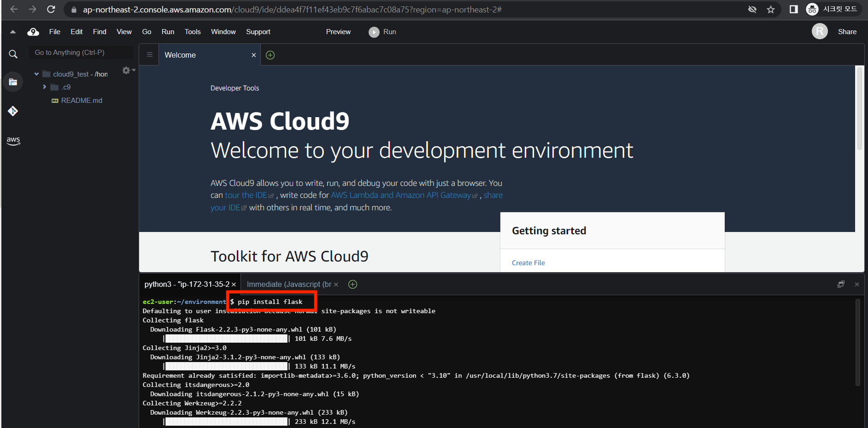Image resolution: width=868 pixels, height=428 pixels.
Task: Click the eye-slashed tracking icon in address bar
Action: click(x=752, y=10)
